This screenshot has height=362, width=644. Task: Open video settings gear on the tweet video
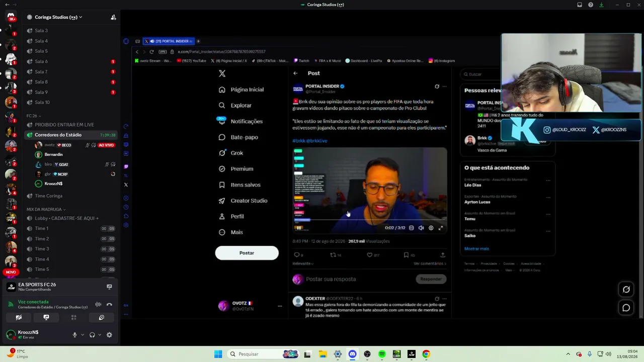pos(431,228)
